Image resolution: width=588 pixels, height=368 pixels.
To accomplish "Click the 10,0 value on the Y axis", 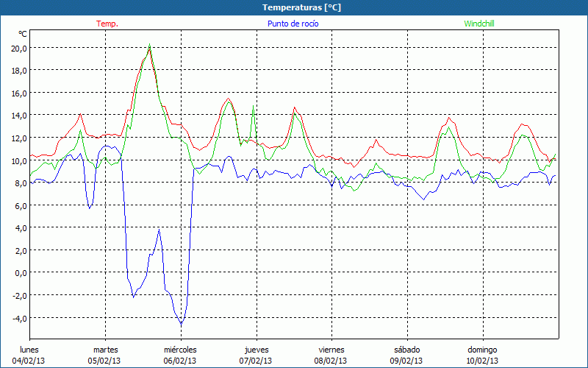I will (x=18, y=160).
